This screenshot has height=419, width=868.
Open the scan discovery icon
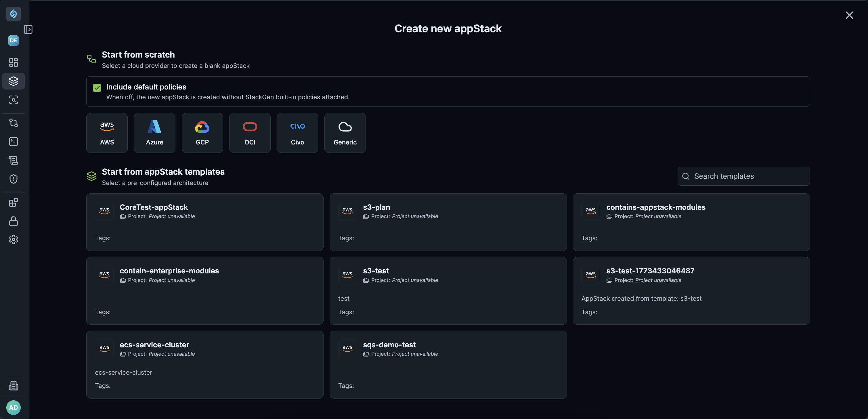14,100
